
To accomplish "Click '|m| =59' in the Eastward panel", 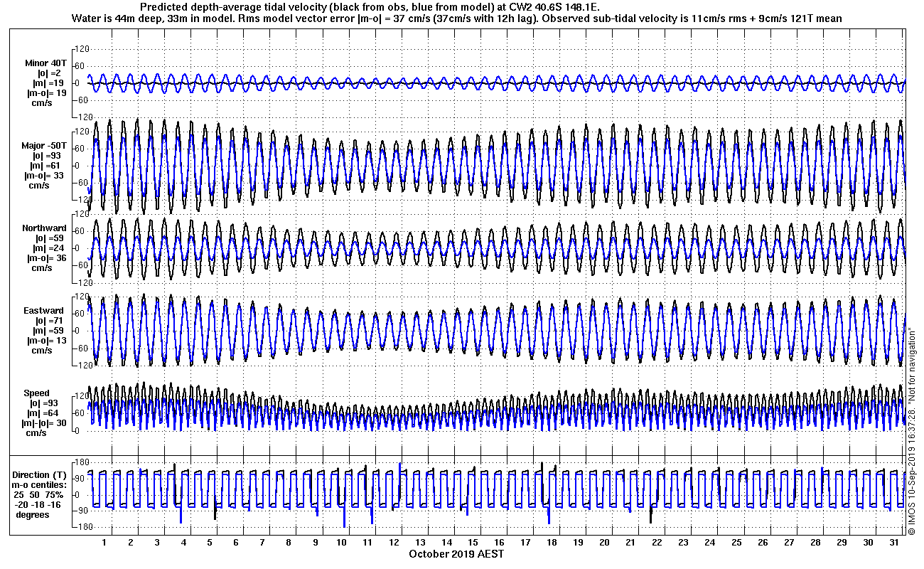I will click(50, 331).
